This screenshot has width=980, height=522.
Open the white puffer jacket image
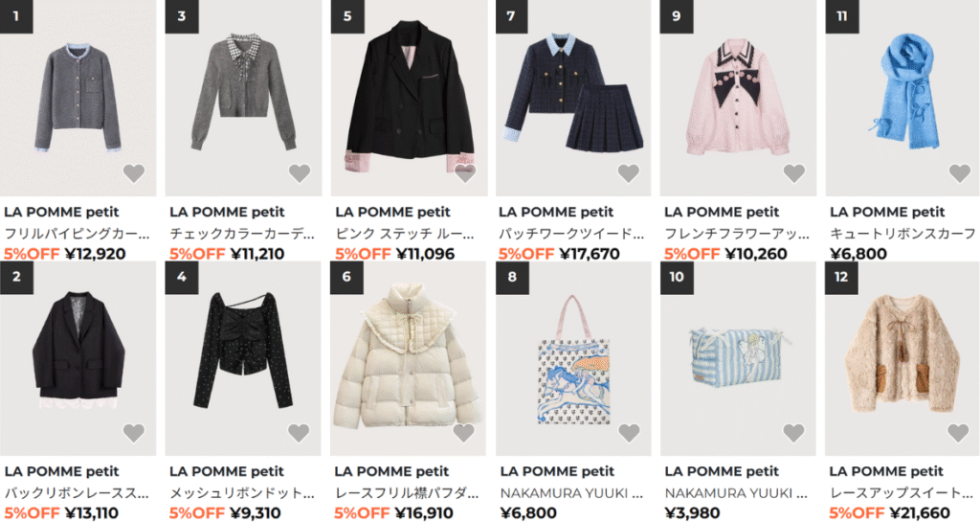pyautogui.click(x=408, y=358)
